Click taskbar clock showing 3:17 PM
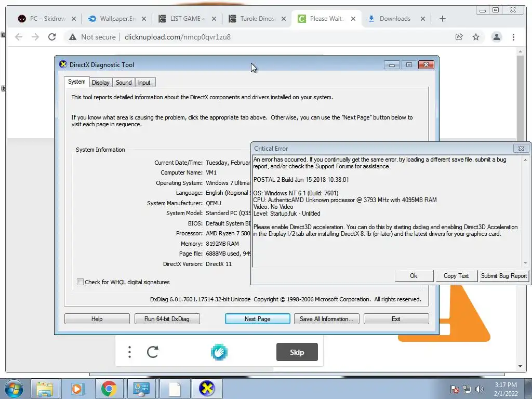This screenshot has width=532, height=399. (506, 389)
